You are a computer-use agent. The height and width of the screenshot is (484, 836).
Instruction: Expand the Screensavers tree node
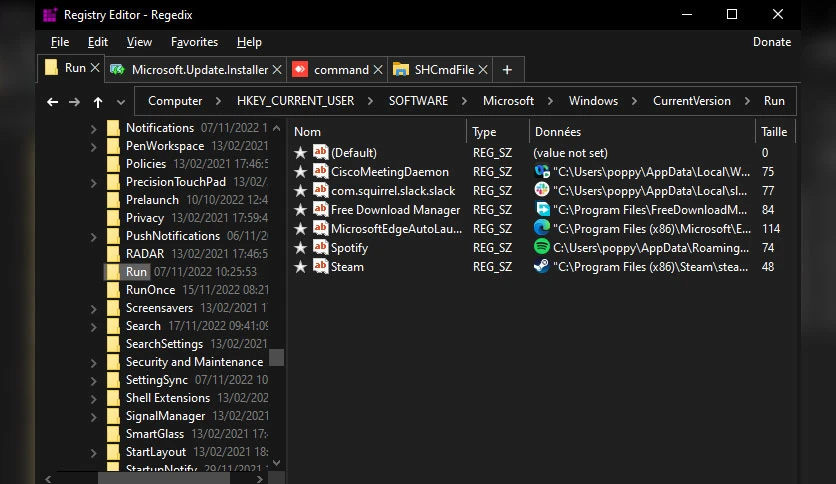point(93,309)
